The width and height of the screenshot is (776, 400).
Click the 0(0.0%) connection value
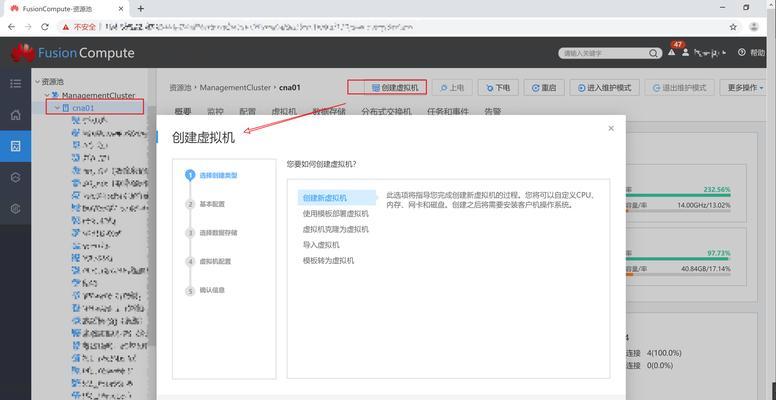point(660,365)
